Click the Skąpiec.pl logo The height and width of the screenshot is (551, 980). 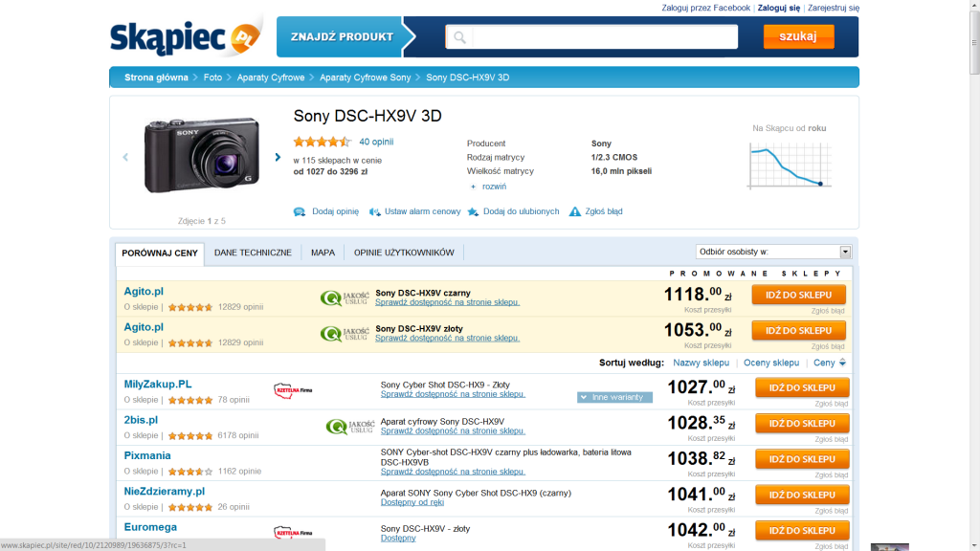point(186,37)
